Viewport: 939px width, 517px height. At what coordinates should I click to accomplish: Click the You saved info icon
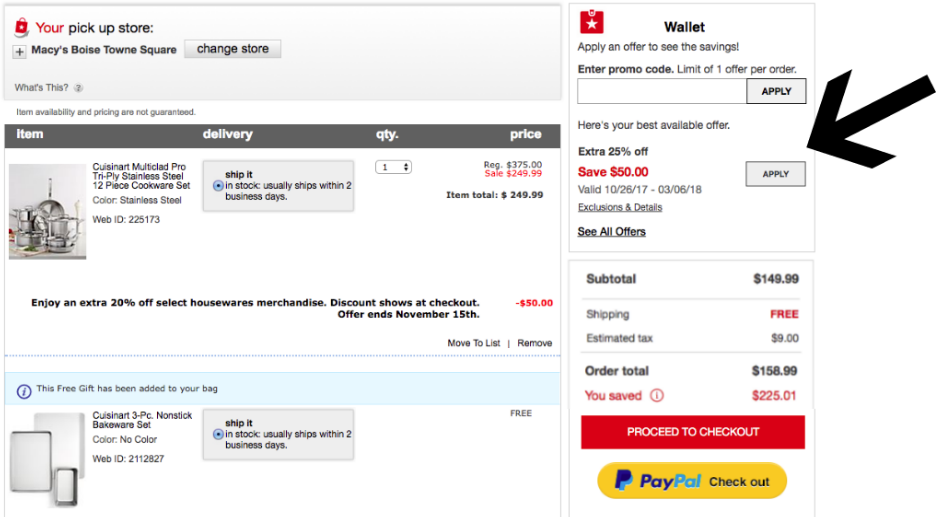tap(657, 395)
